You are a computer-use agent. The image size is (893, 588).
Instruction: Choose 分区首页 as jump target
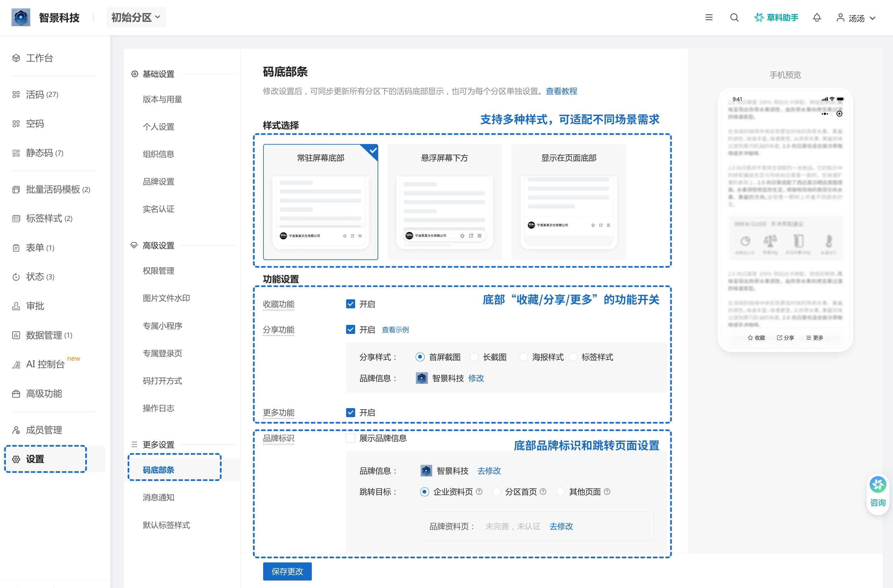tap(497, 492)
